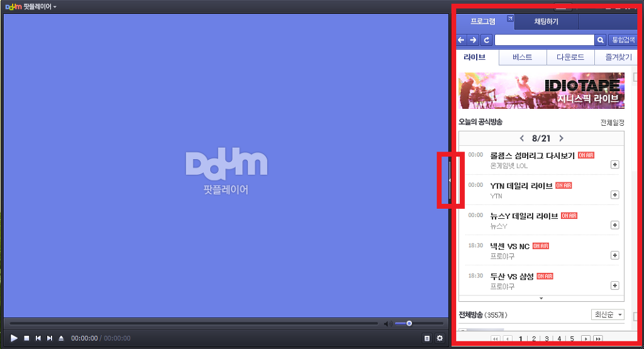The image size is (644, 349).
Task: Pop out the 프로그램 tab with arrow icon
Action: click(x=509, y=18)
